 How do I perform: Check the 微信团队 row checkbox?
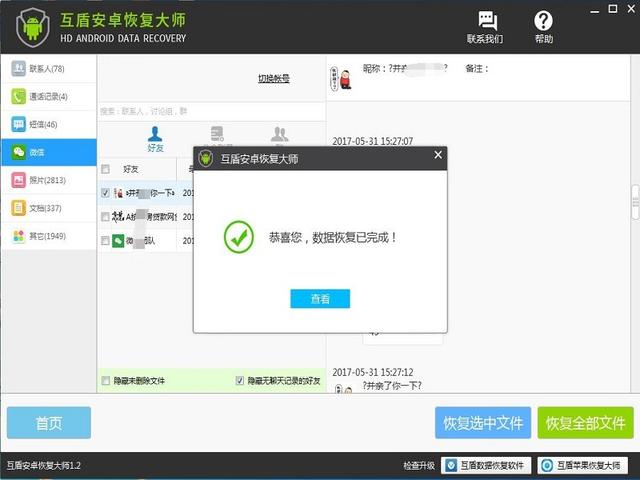[x=105, y=241]
